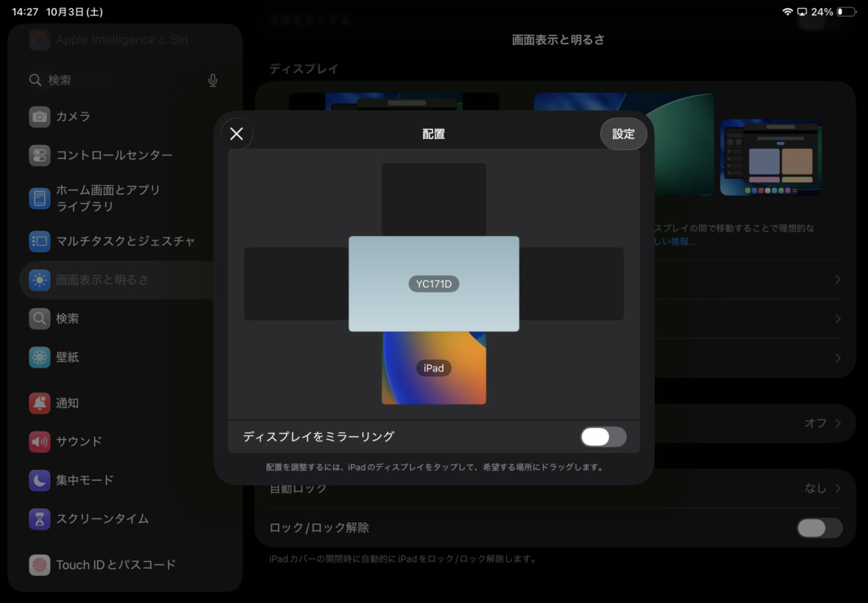Close the 配置 arrangement dialog
This screenshot has width=868, height=603.
point(236,134)
